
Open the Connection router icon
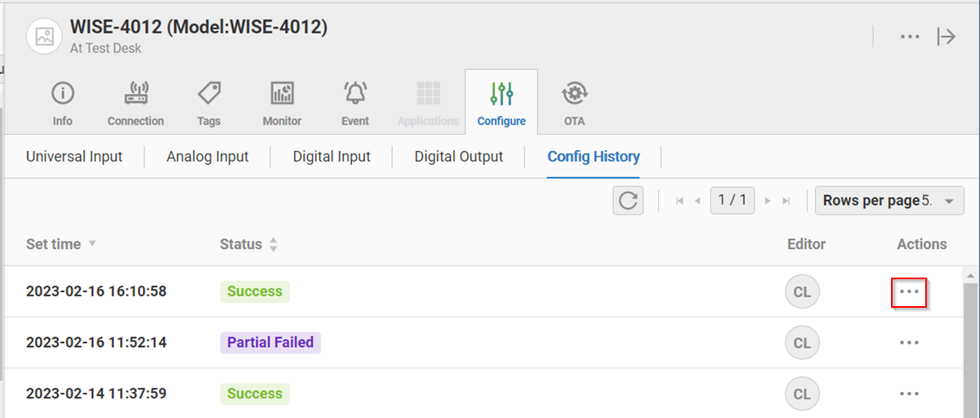pos(136,94)
